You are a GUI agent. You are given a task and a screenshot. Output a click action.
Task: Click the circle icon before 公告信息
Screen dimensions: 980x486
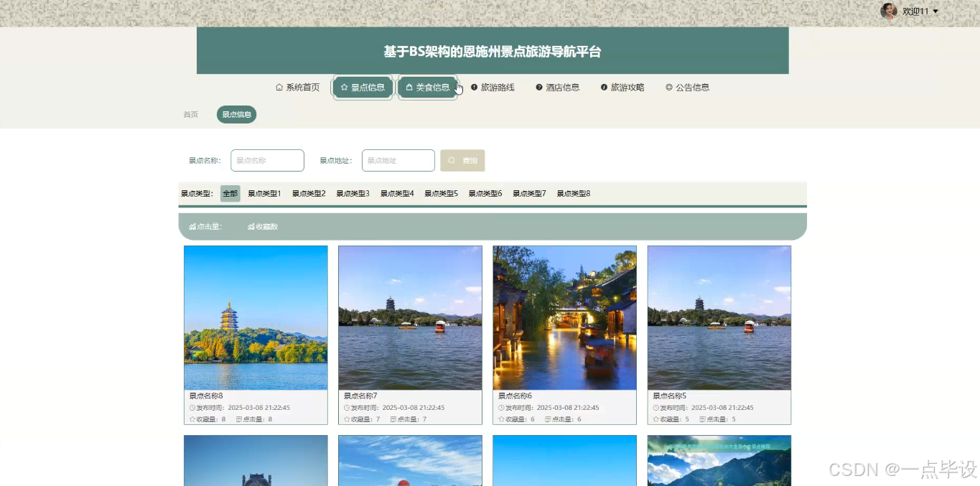[x=669, y=88]
